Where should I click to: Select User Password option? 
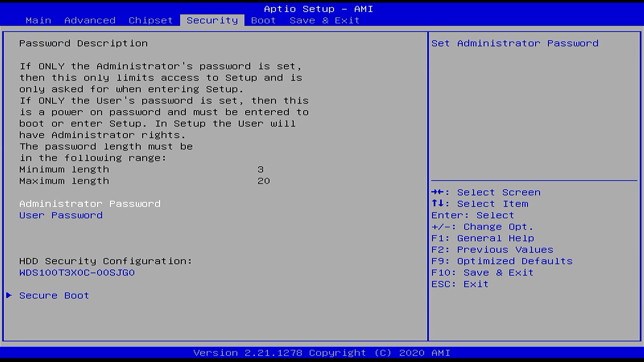click(61, 215)
